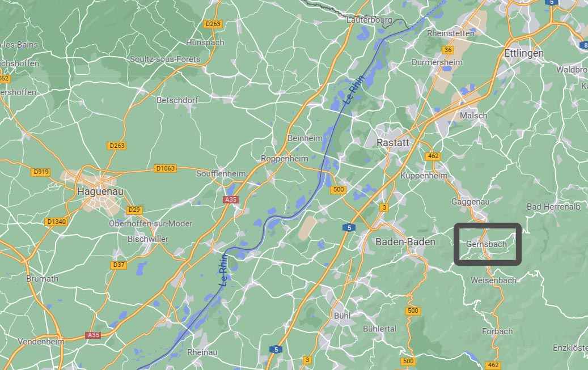
Task: Click the D37 road badge
Action: 119,265
